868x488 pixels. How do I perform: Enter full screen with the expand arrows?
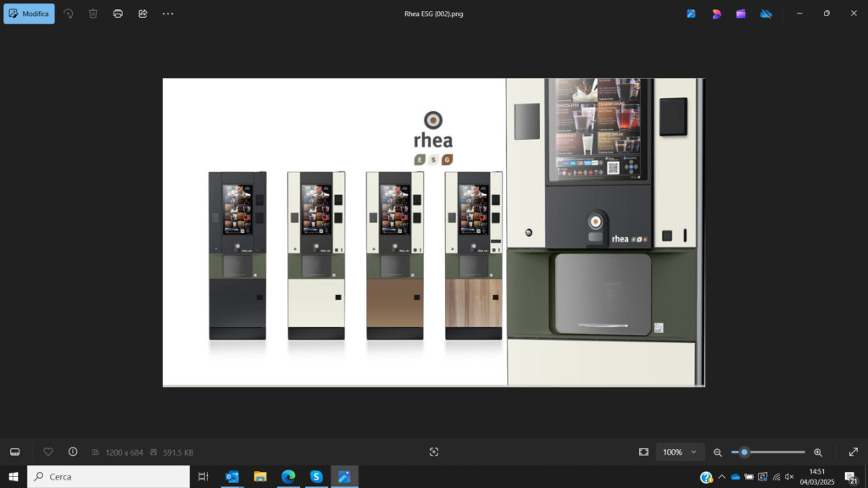coord(854,452)
